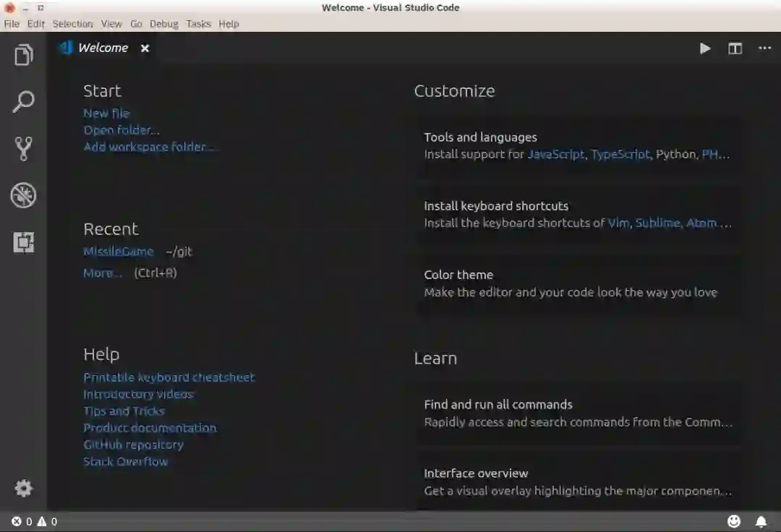Screen dimensions: 781x532
Task: Click the feedback smiley in status bar
Action: tap(734, 521)
